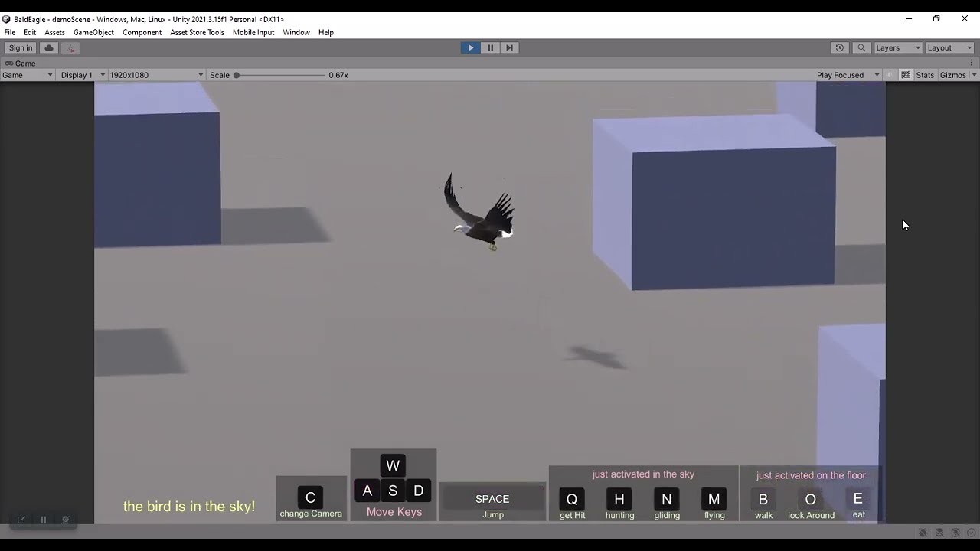The width and height of the screenshot is (980, 551).
Task: Toggle the Stats overlay
Action: [x=925, y=75]
